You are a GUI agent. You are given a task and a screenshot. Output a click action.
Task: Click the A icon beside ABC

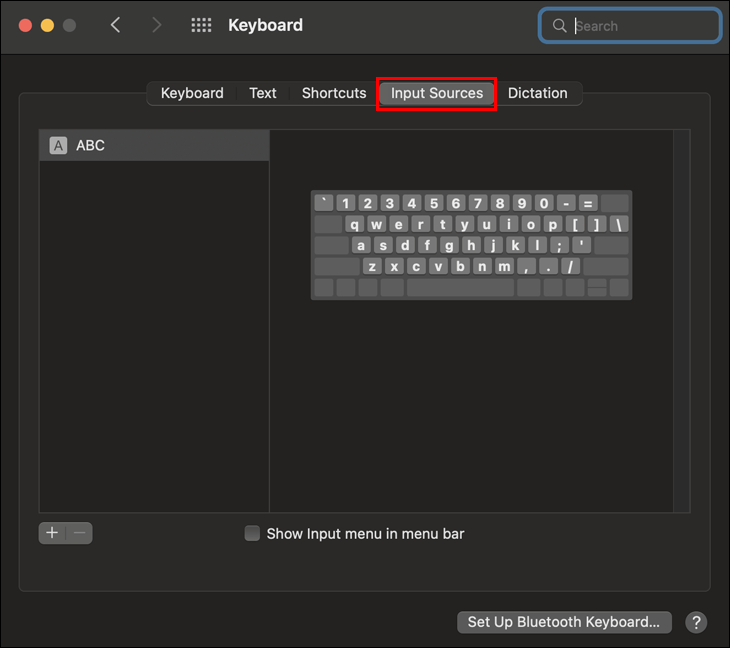[x=58, y=145]
